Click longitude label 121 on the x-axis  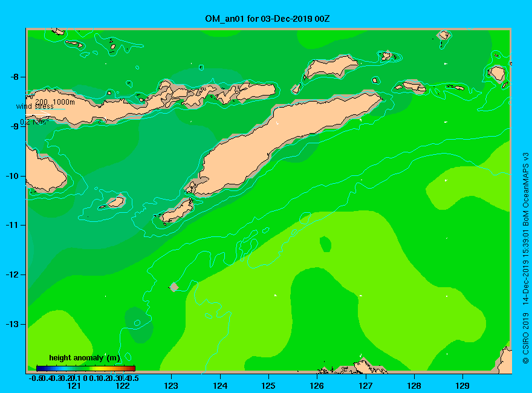[x=74, y=386]
